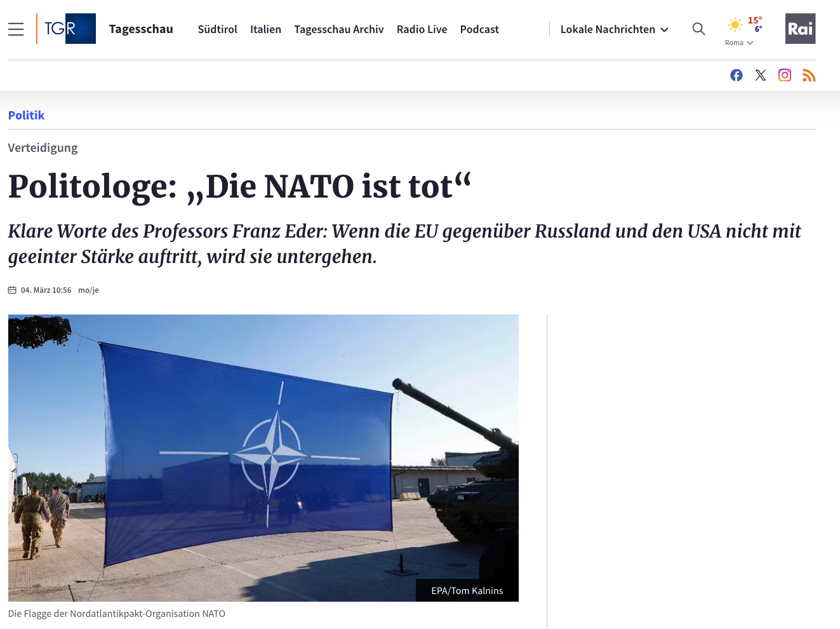
Task: Click the NATO flag article image
Action: pos(263,458)
